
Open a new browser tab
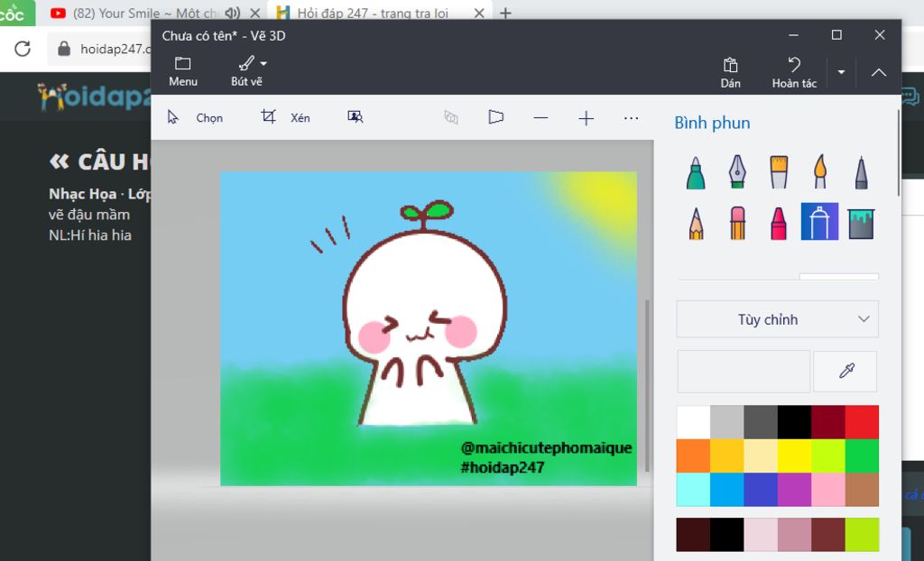tap(505, 13)
